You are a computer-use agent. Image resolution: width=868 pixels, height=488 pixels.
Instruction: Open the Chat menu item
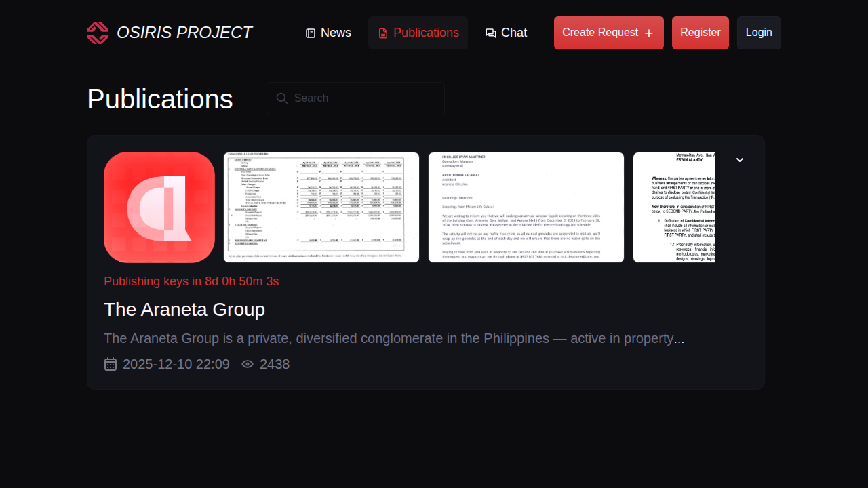pos(513,33)
